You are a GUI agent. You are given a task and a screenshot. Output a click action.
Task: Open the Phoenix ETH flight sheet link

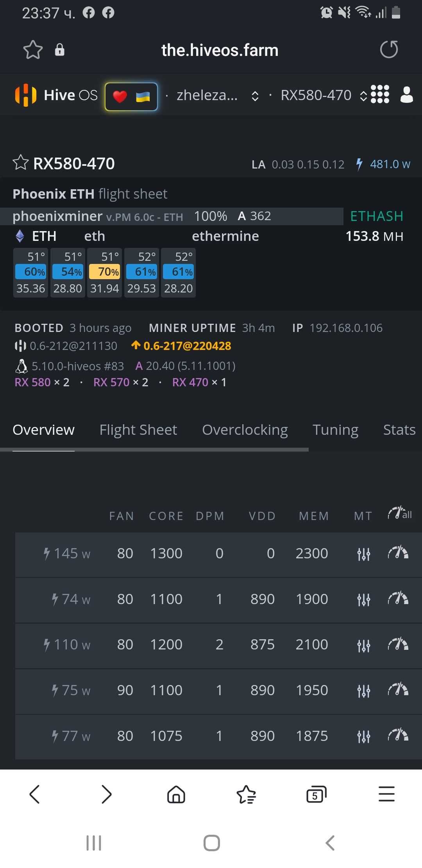(x=90, y=194)
